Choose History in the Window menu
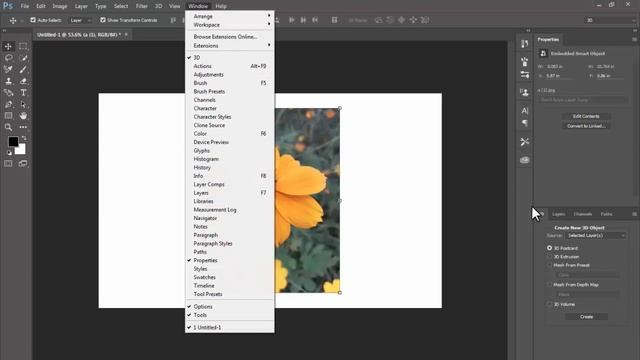This screenshot has width=640, height=360. tap(229, 167)
